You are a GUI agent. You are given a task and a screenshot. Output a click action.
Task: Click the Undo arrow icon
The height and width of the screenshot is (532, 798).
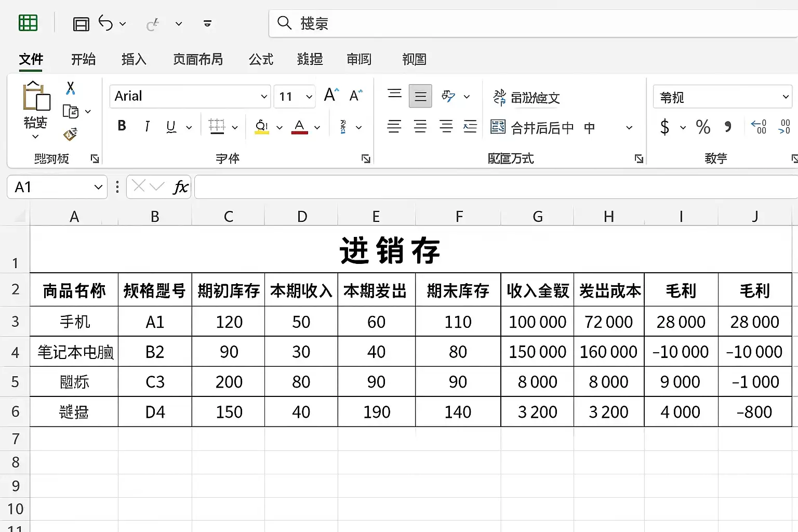[x=105, y=23]
